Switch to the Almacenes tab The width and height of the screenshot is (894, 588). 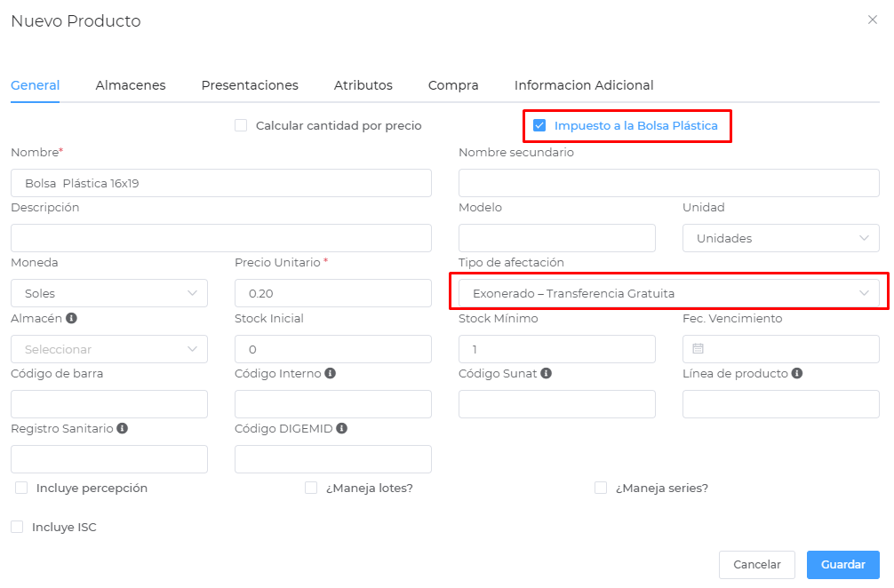(131, 85)
